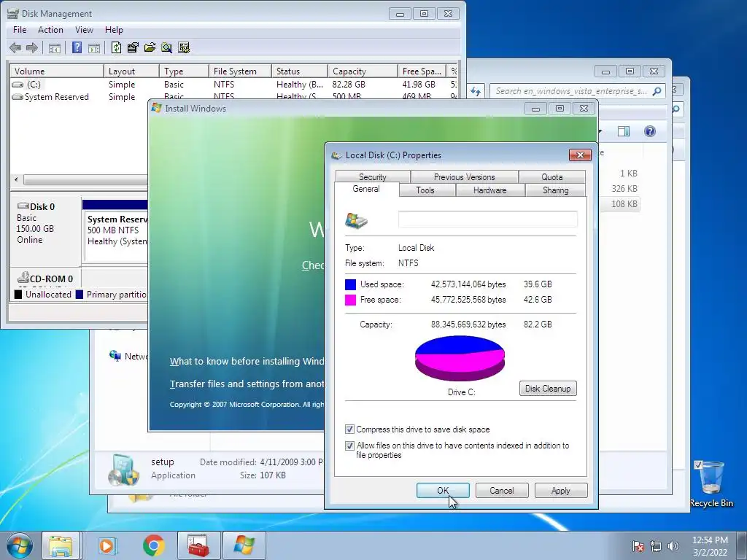Open the File menu in Disk Management

click(x=20, y=29)
